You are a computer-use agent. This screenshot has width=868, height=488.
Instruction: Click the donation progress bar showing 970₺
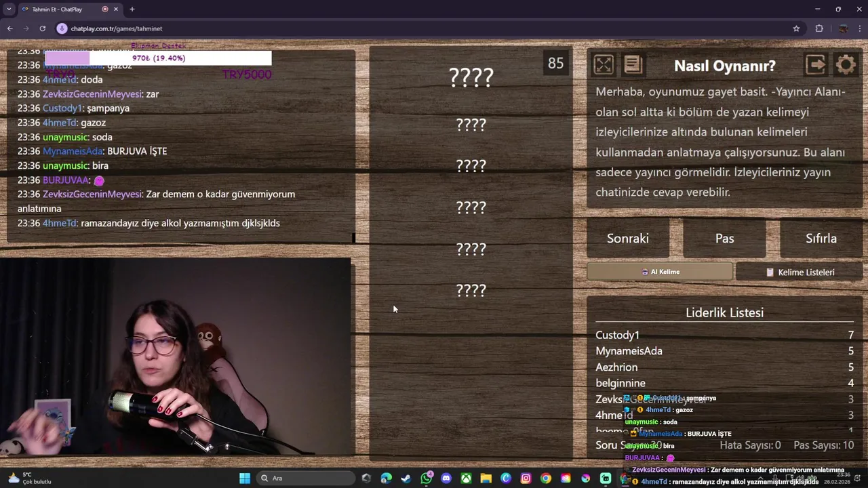click(158, 58)
